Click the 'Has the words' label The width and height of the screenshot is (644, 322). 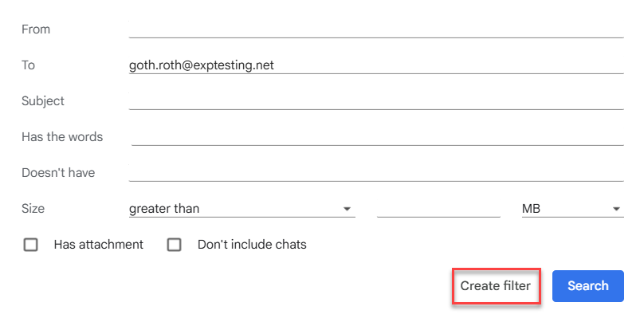pos(62,137)
